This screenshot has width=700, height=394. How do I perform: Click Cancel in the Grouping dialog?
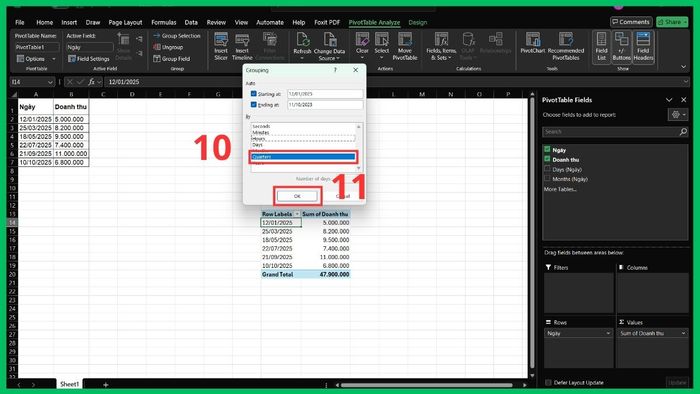coord(342,196)
